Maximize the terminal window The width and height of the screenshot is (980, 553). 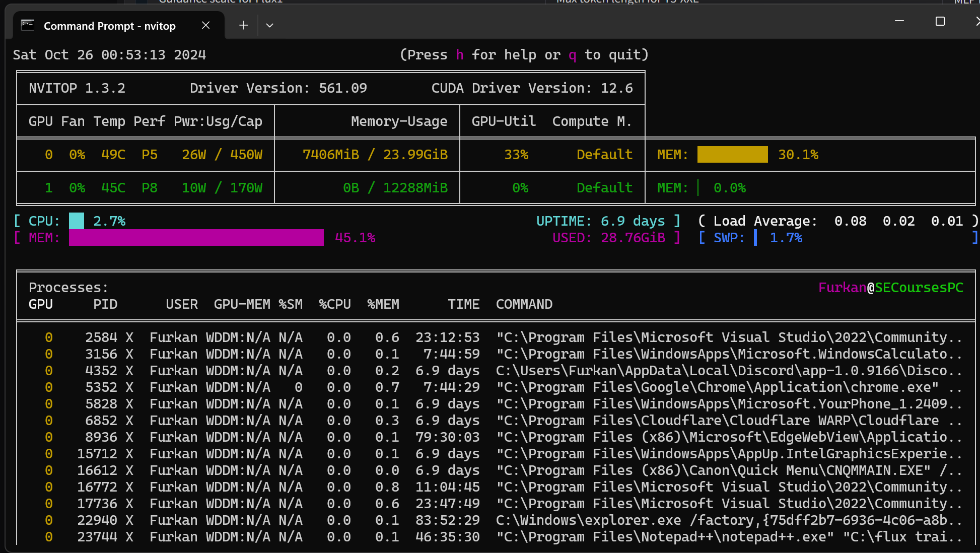point(940,21)
